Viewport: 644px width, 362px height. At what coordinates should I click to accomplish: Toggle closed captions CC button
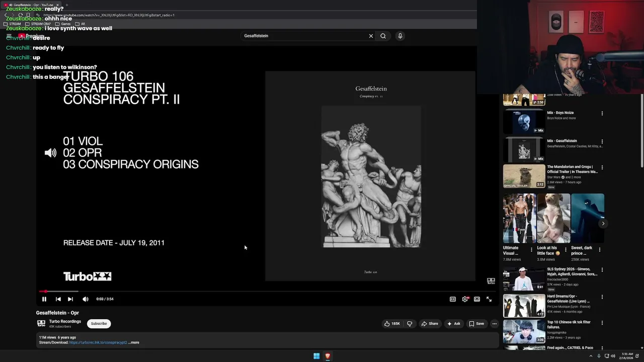pos(453,299)
